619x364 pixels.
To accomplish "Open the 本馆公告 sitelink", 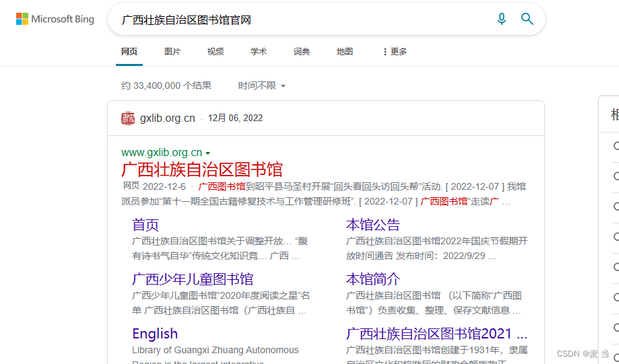I will point(372,225).
